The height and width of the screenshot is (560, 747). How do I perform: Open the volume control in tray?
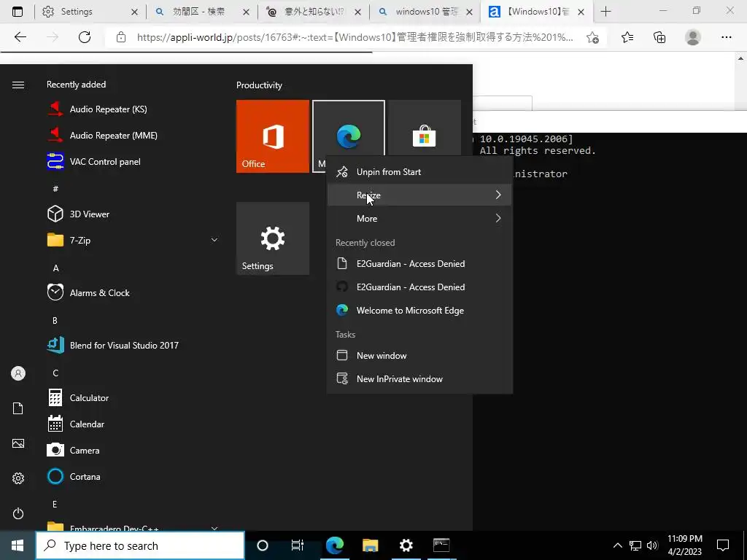(x=653, y=545)
